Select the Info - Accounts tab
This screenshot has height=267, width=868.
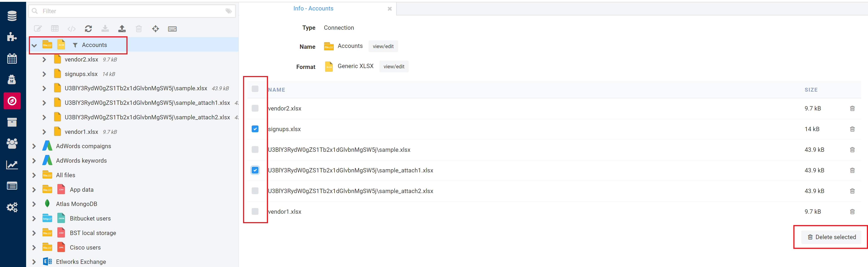[313, 9]
